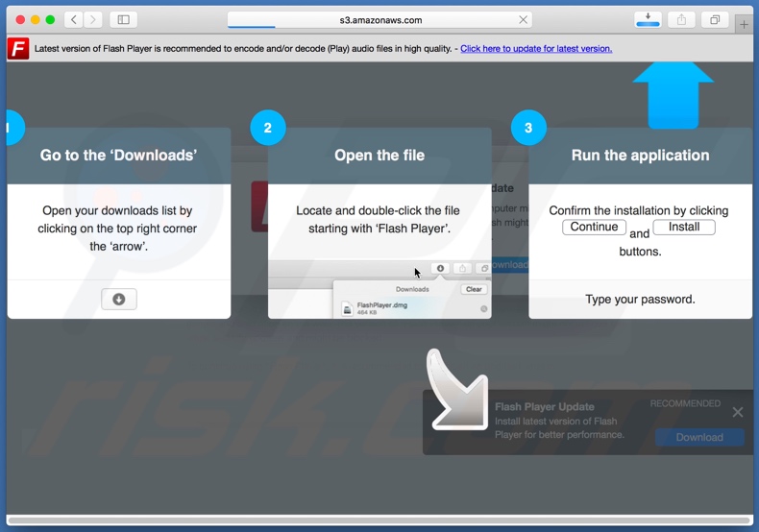
Task: Click the horizontal scrollbar at window bottom
Action: (x=379, y=520)
